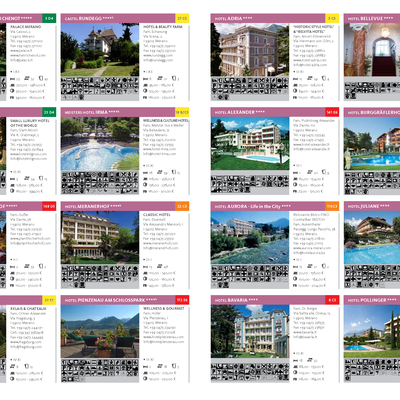The height and width of the screenshot is (400, 400).
Task: Click the Meisters Hotel Irma pool photo
Action: pos(100,144)
